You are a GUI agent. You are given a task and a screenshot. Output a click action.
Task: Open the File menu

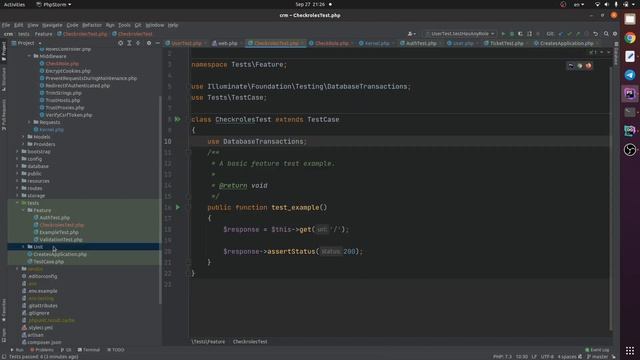click(x=6, y=25)
